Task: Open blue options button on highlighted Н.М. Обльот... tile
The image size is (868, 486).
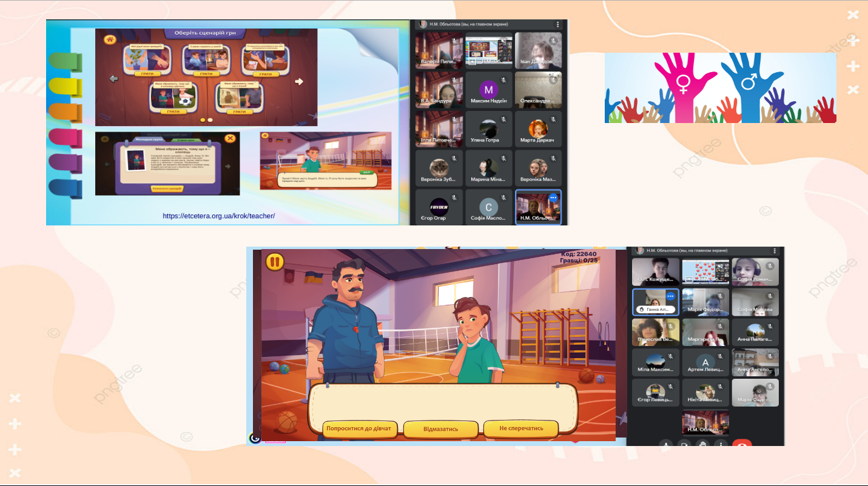Action: (553, 198)
